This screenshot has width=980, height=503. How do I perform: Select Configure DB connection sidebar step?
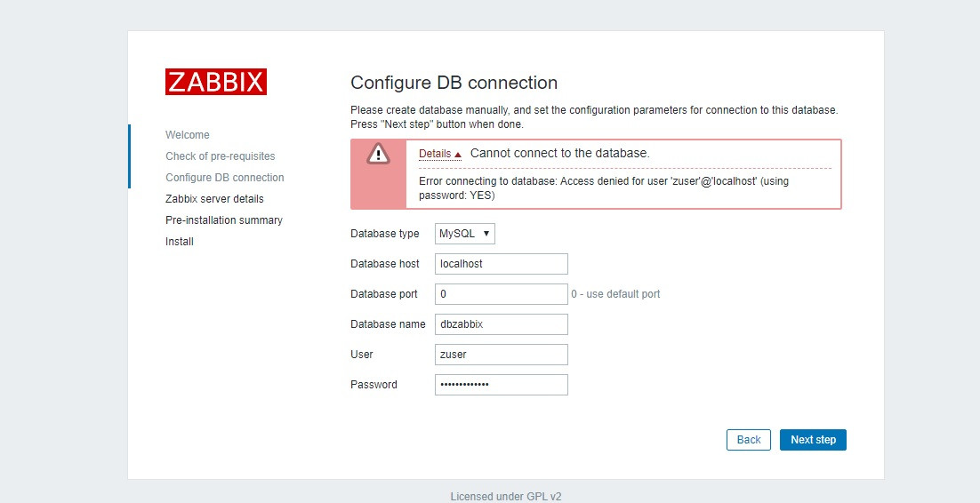(225, 178)
